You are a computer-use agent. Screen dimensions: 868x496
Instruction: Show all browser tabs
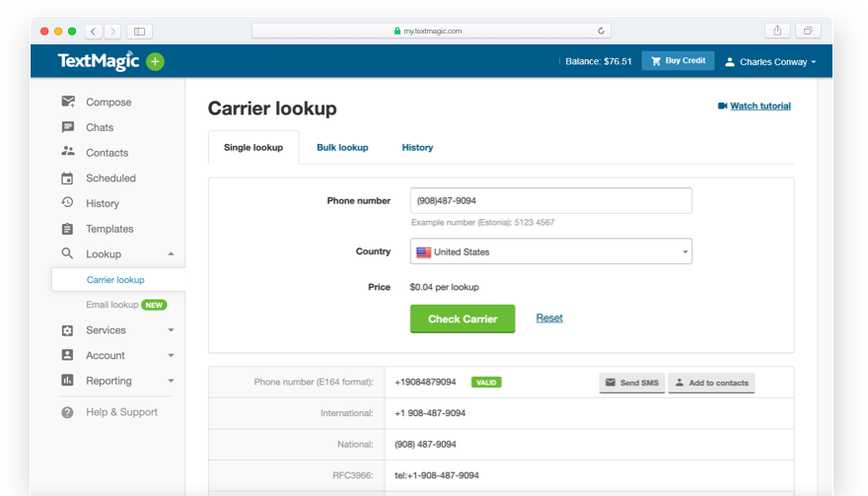808,31
